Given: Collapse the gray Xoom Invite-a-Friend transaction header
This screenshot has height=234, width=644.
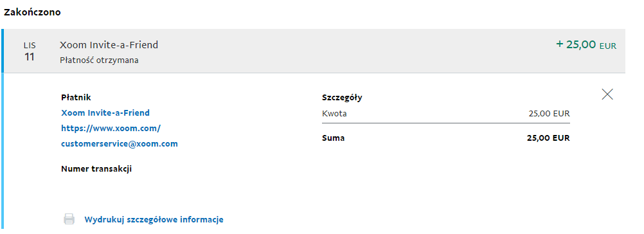Looking at the screenshot, I should click(x=314, y=51).
